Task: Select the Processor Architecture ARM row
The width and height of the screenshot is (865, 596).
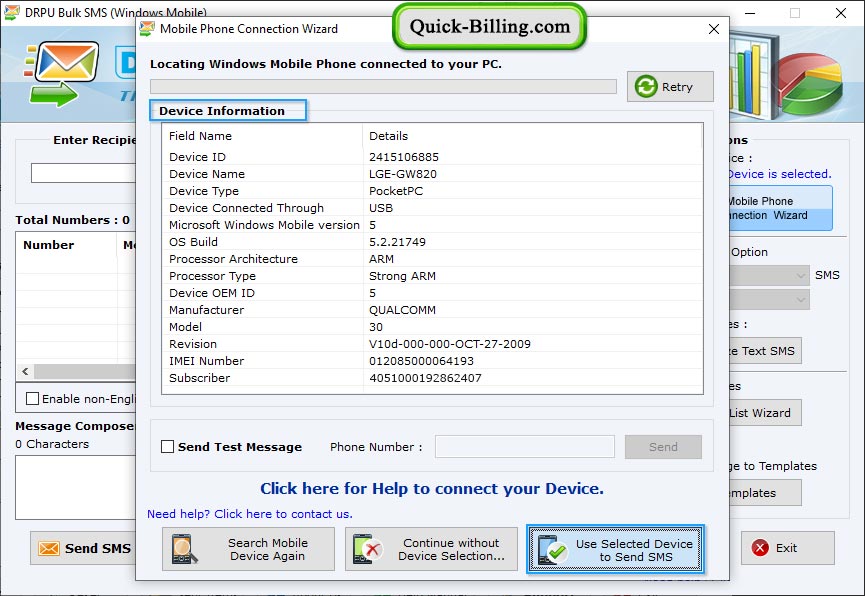Action: coord(432,259)
